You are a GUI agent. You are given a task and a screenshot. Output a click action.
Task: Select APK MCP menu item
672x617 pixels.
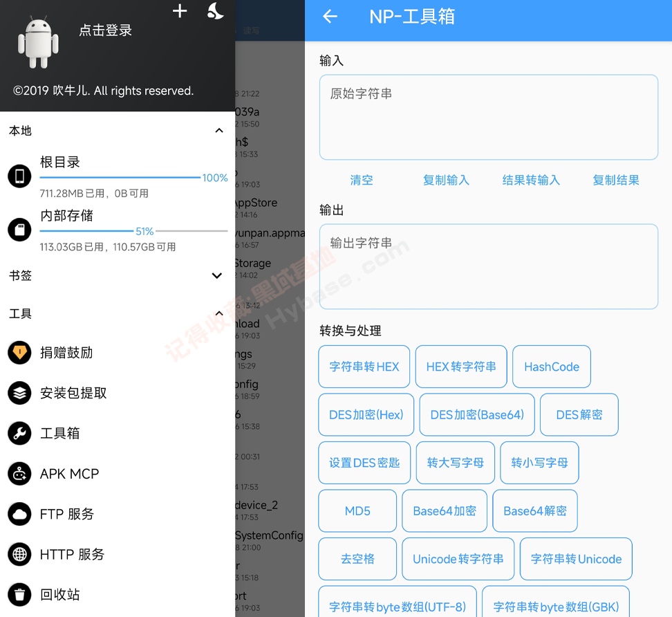(x=118, y=474)
